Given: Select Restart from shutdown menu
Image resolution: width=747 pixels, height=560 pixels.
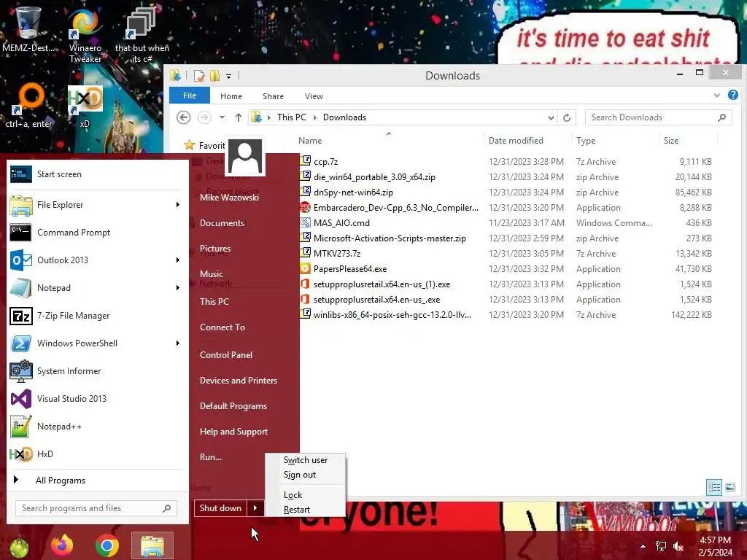Looking at the screenshot, I should [x=306, y=510].
